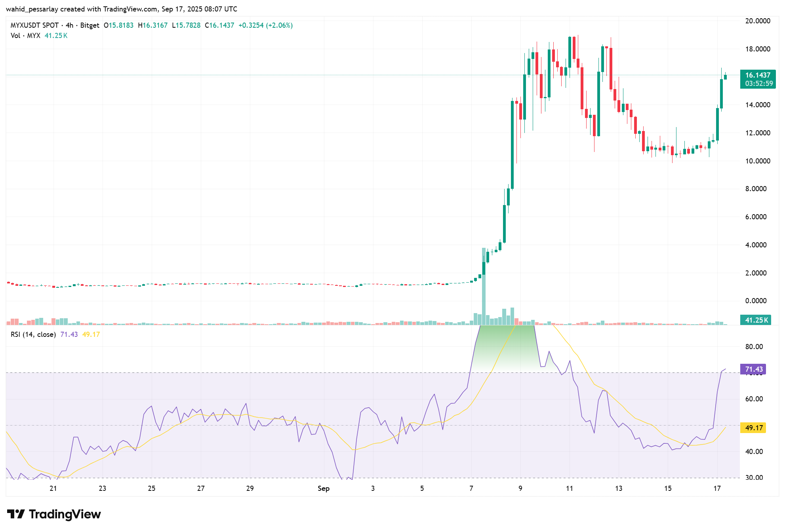Click the tallest volume bar on Sep 7
Screen dimensions: 785x532
tap(484, 286)
